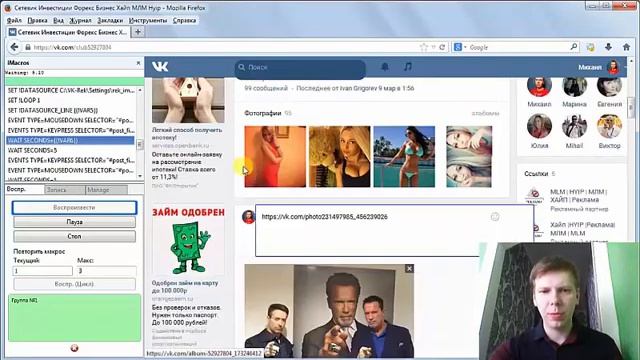Open the Закладки menu
This screenshot has width=640, height=360.
(110, 20)
